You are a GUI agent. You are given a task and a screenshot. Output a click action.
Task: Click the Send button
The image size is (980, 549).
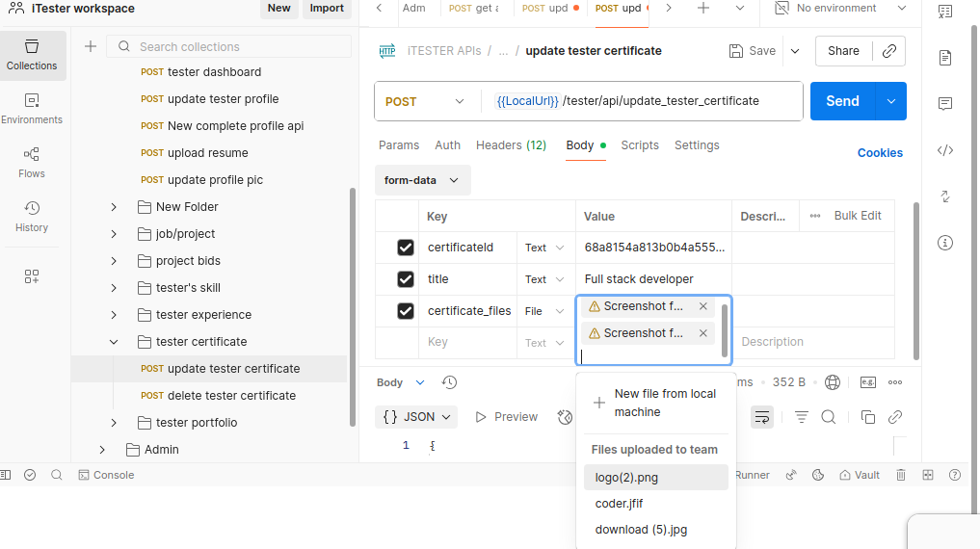click(x=841, y=101)
